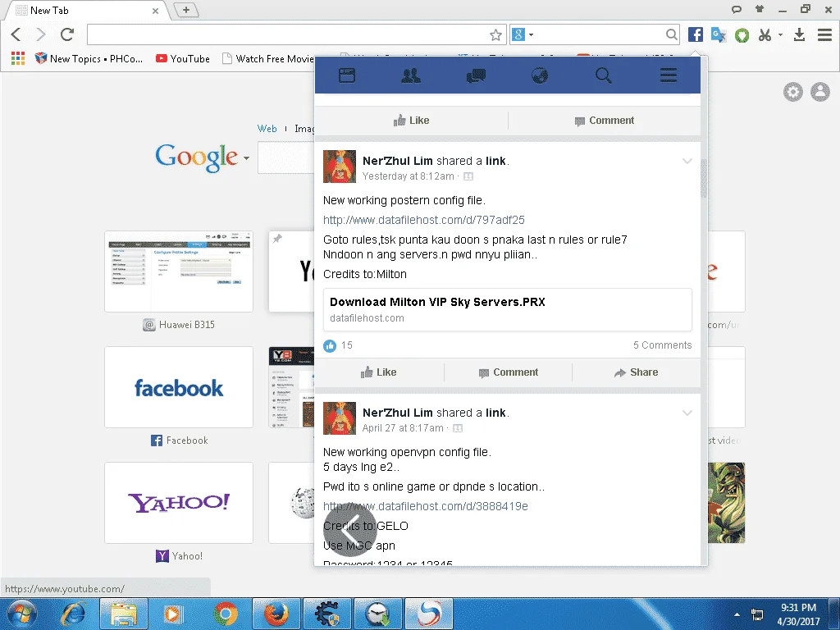Viewport: 840px width, 630px height.
Task: Click Ner'Zhul Lim name on the April 27 post
Action: tap(398, 413)
